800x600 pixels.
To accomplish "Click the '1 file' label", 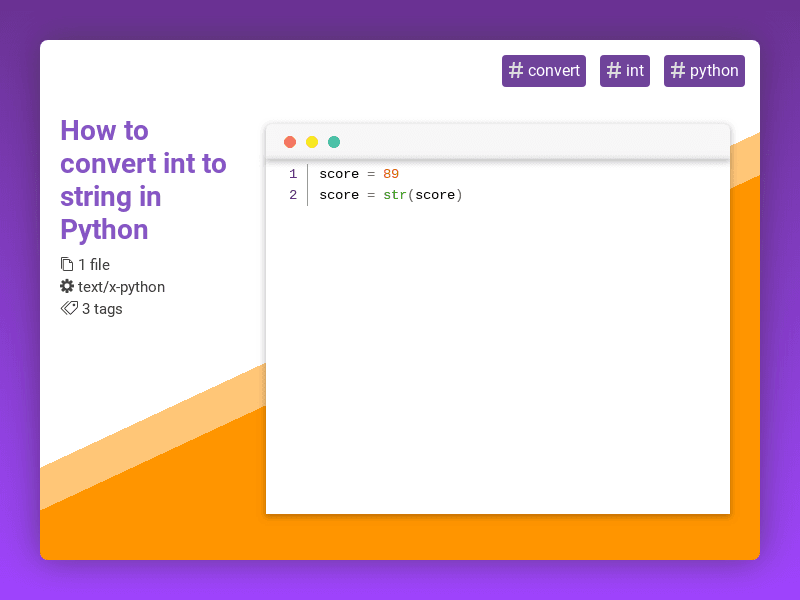I will (96, 264).
